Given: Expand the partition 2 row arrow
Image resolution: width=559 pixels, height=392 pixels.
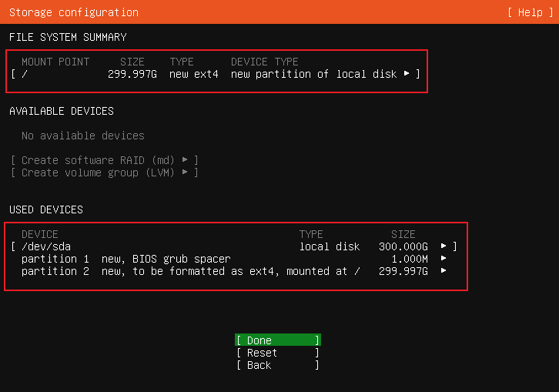Looking at the screenshot, I should click(x=444, y=271).
